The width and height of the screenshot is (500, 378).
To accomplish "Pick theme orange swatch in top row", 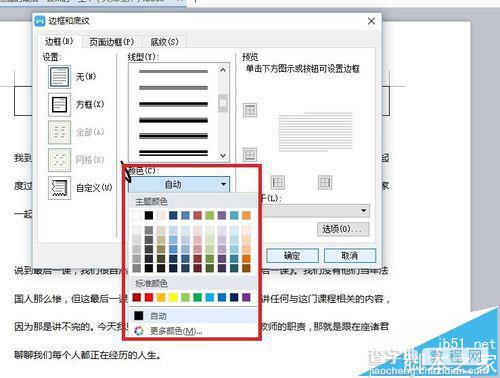I will [x=246, y=215].
